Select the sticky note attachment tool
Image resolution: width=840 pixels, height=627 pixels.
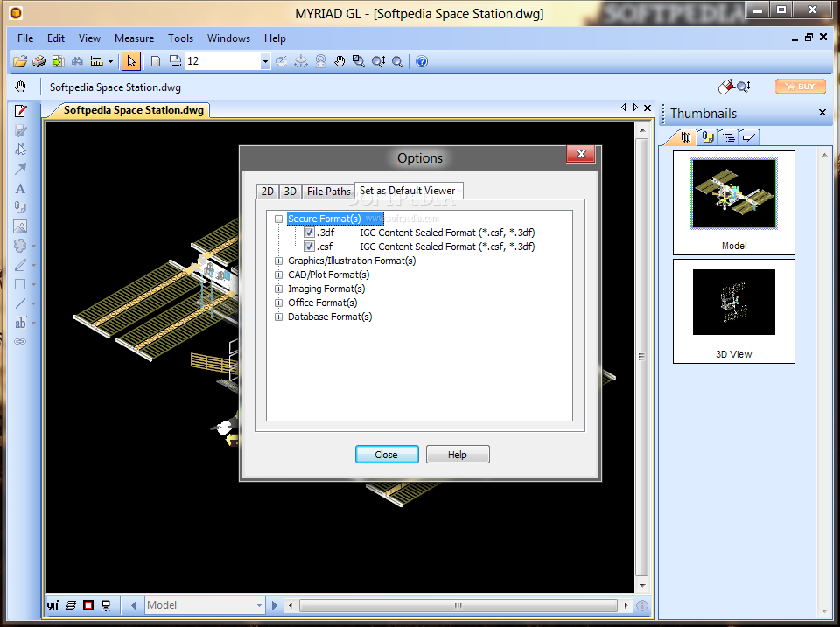click(20, 207)
